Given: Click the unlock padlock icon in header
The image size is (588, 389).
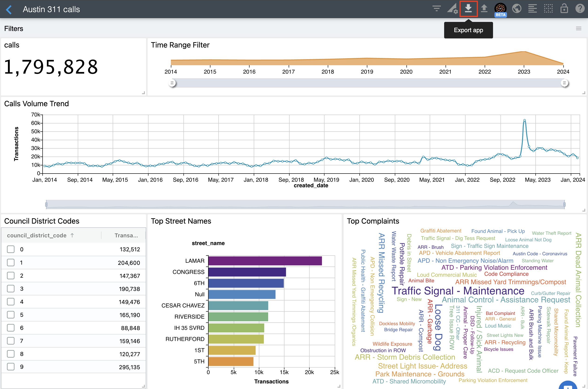Looking at the screenshot, I should (x=564, y=9).
